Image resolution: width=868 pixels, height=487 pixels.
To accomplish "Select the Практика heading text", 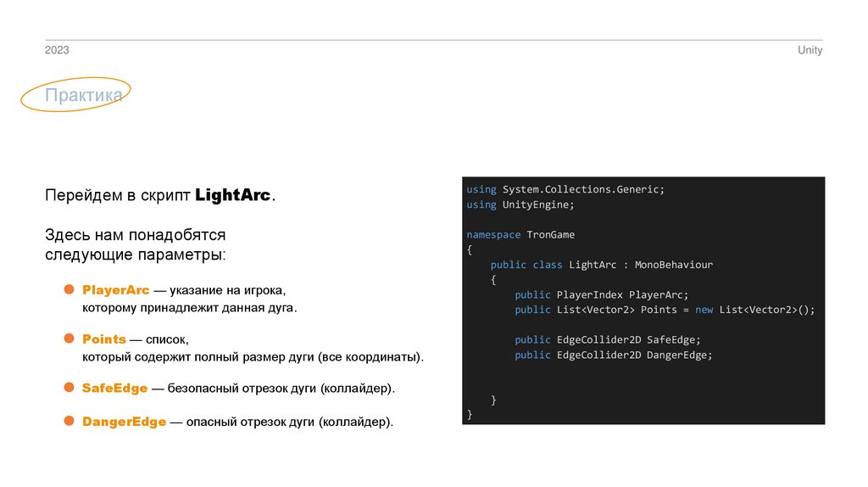I will (83, 96).
